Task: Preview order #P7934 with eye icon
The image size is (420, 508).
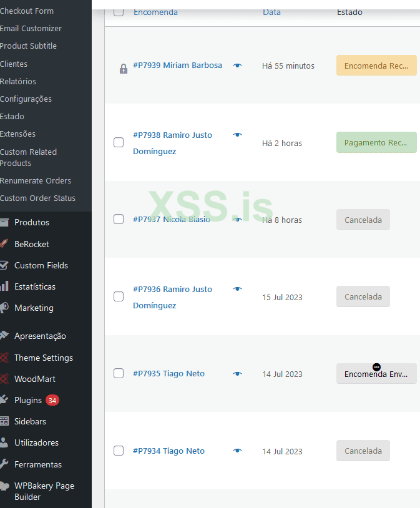Action: point(238,451)
